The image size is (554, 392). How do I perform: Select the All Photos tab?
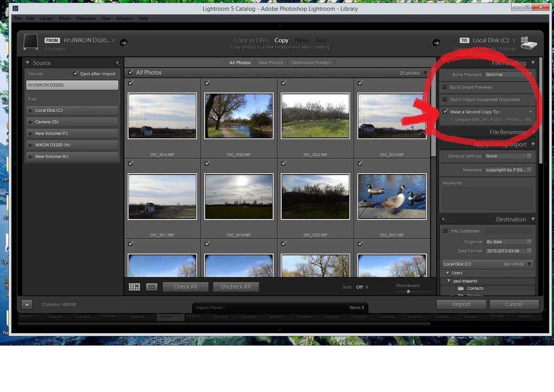(x=240, y=63)
